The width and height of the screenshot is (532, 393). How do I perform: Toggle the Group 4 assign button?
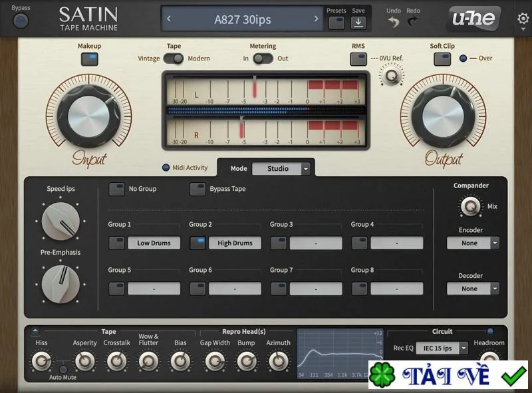359,243
